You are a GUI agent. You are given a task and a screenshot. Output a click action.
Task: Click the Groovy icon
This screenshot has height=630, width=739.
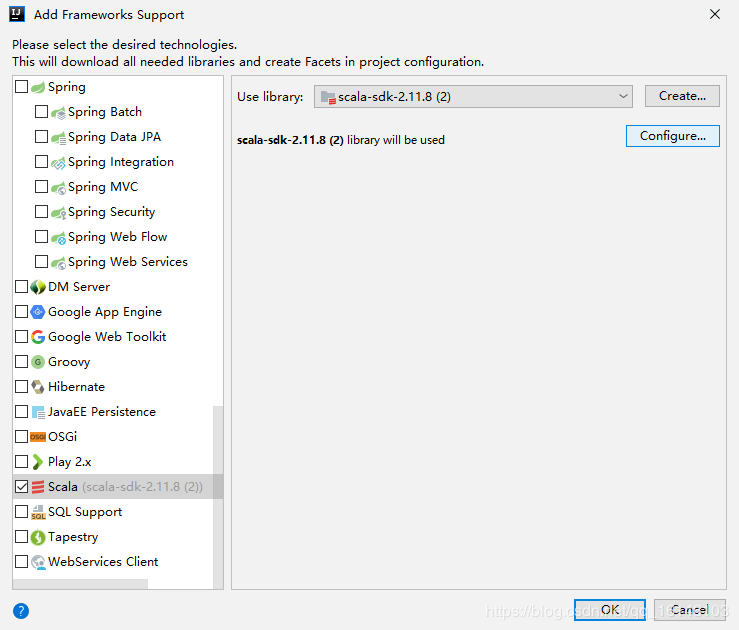click(38, 362)
